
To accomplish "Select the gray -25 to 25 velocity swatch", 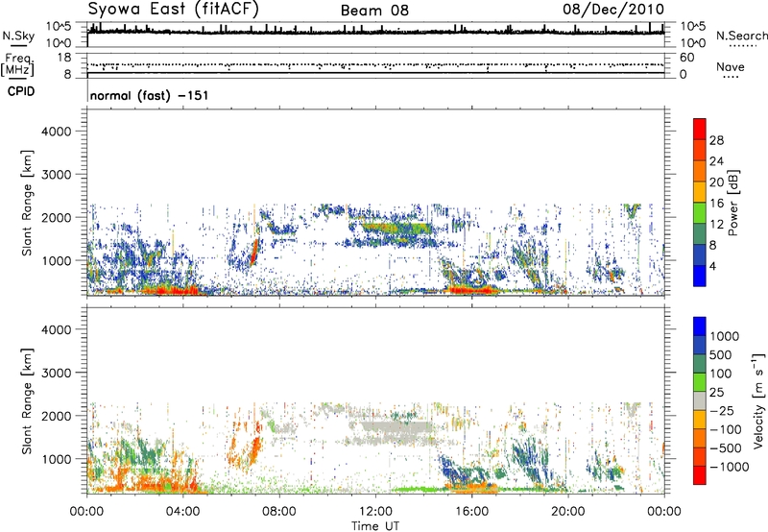I will [700, 400].
